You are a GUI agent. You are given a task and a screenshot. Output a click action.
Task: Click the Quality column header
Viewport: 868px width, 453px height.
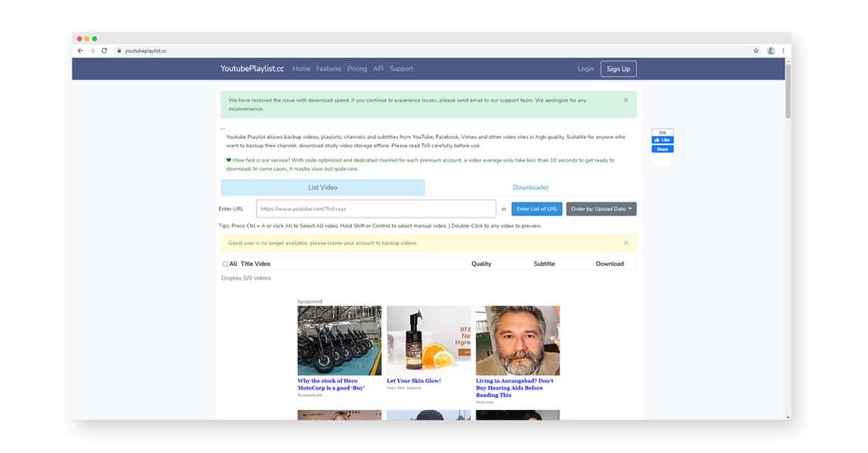[481, 263]
